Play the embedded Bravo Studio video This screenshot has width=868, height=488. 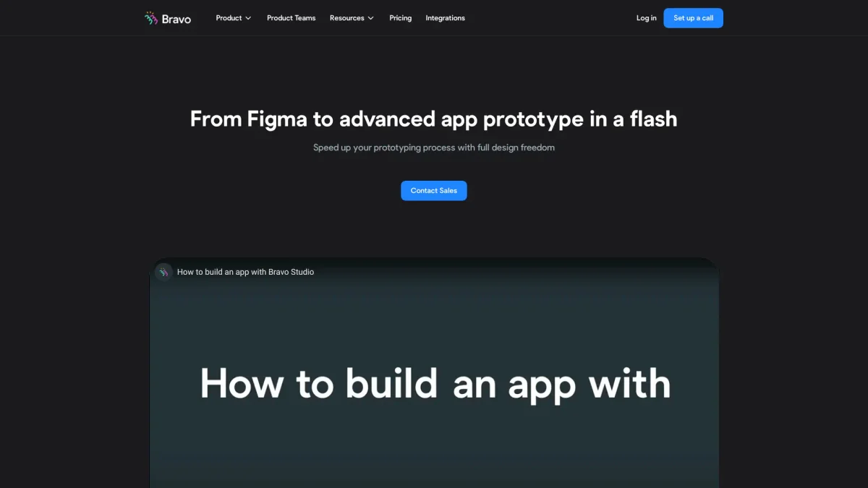coord(434,434)
